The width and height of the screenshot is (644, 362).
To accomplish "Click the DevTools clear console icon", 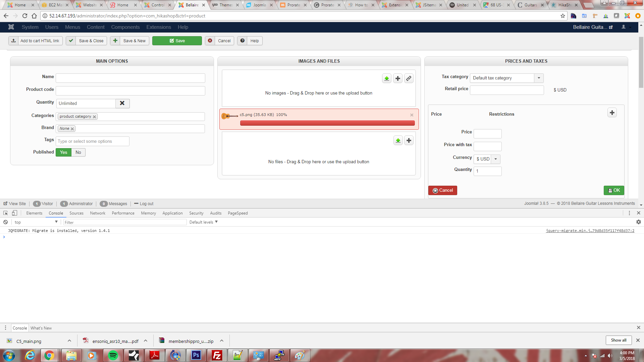I will (x=6, y=222).
